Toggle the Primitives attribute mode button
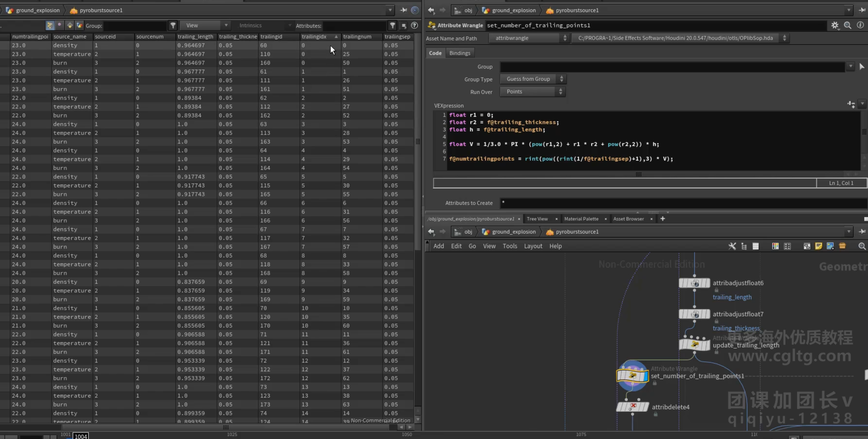 tap(70, 25)
